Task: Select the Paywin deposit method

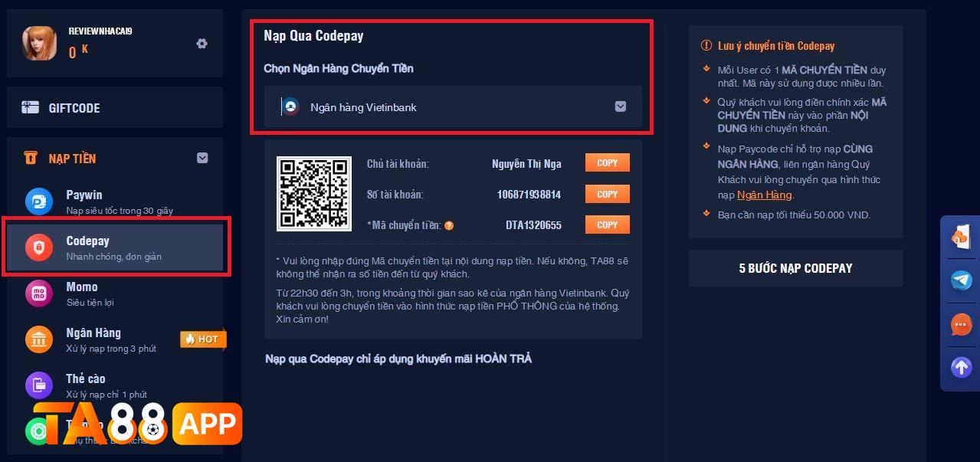Action: pyautogui.click(x=115, y=202)
